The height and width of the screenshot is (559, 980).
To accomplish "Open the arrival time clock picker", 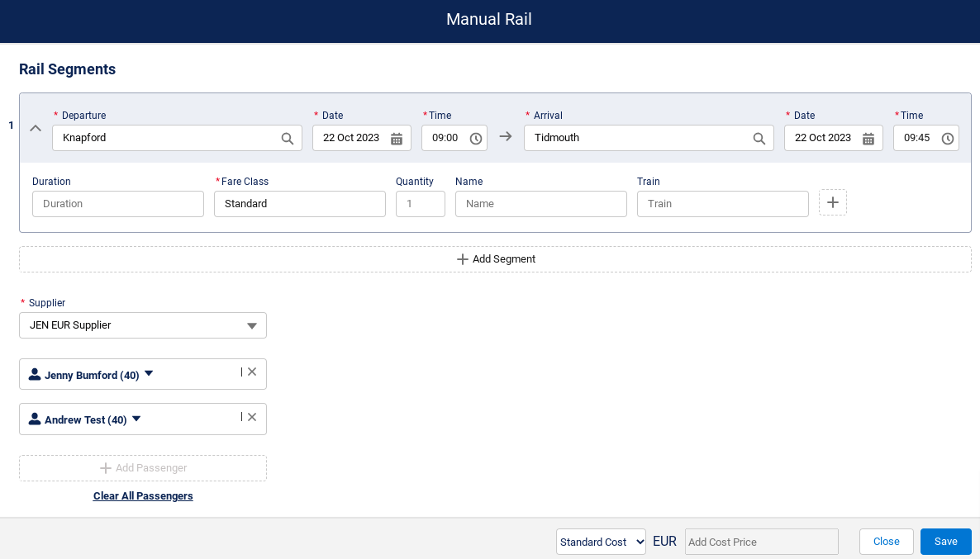I will (x=948, y=139).
